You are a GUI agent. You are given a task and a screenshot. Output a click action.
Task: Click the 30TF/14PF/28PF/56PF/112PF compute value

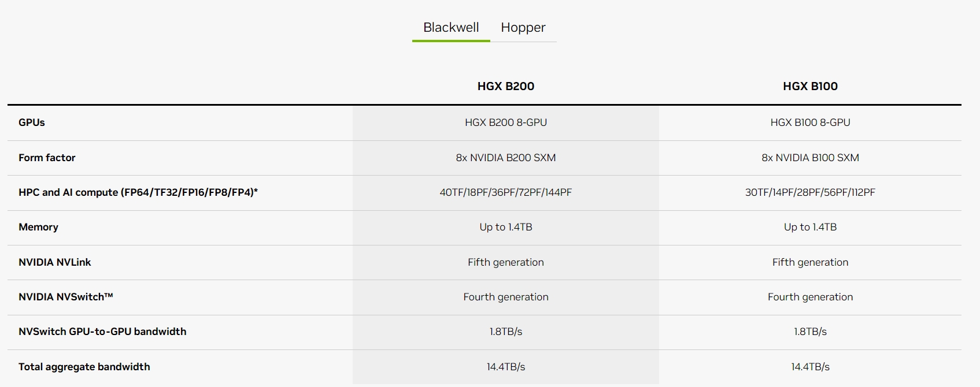tap(809, 192)
